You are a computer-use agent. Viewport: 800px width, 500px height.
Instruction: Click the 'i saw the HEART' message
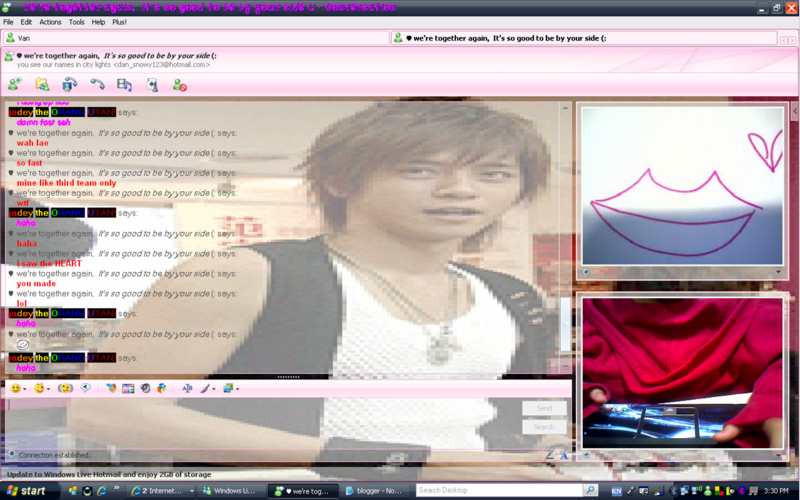49,263
